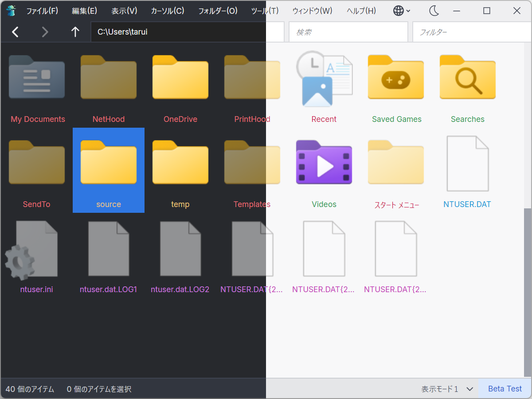Open the ファイル menu
The width and height of the screenshot is (532, 399).
43,11
